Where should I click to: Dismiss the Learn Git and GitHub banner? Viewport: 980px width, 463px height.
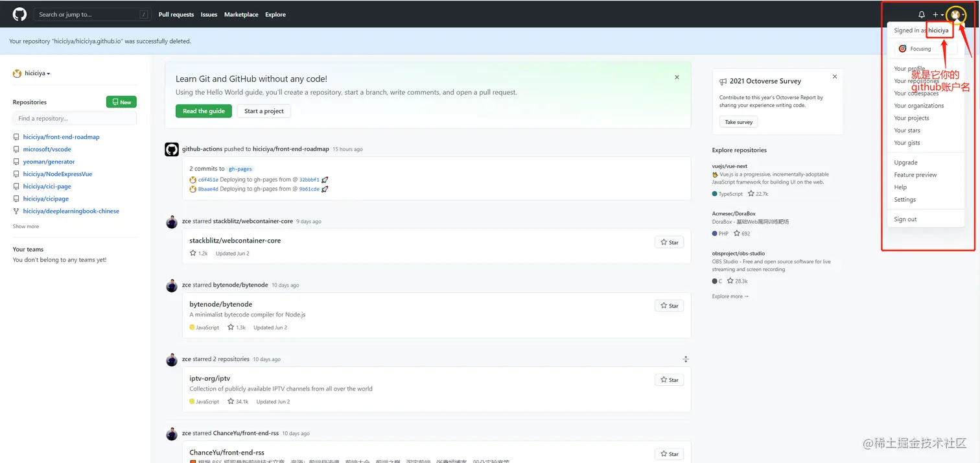click(677, 77)
